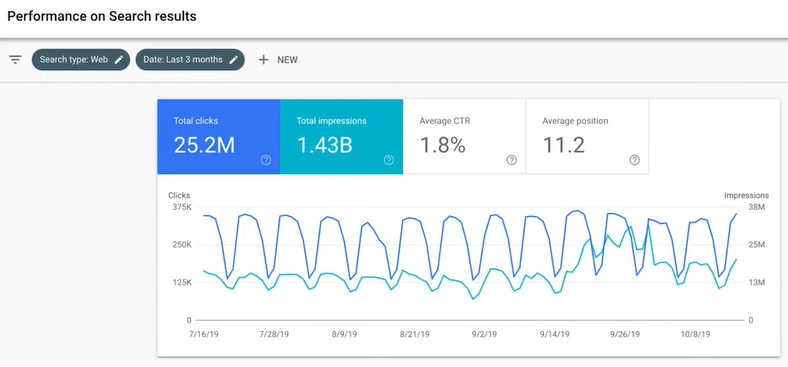788x367 pixels.
Task: Edit the Search type: Web filter
Action: [x=81, y=60]
